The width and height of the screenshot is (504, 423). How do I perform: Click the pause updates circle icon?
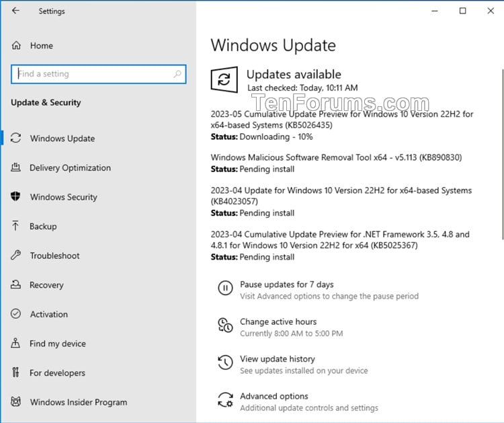pos(225,288)
